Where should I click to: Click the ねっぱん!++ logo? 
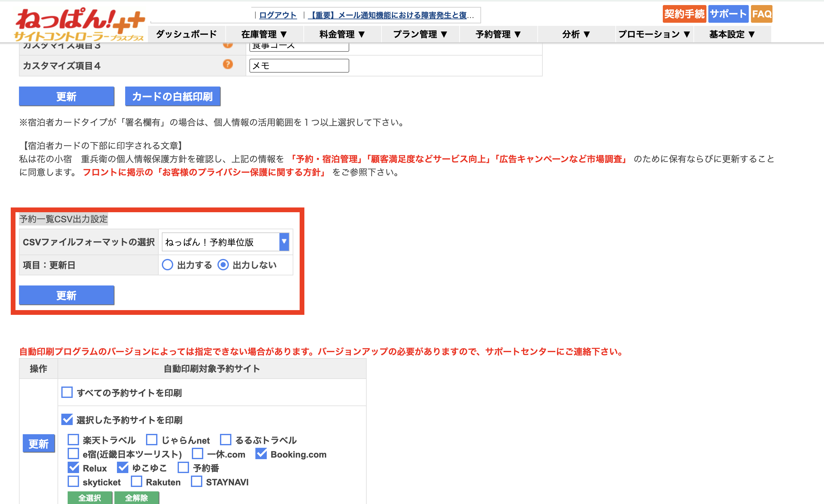tap(80, 24)
